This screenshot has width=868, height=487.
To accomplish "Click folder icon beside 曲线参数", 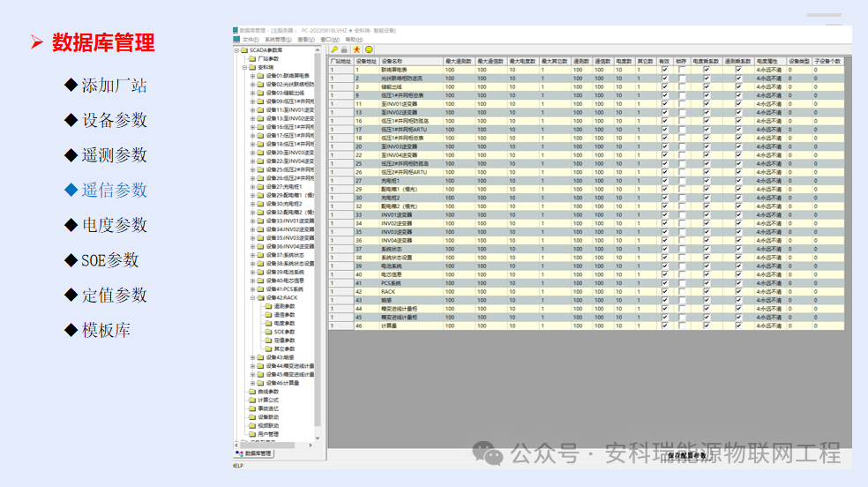I will click(x=252, y=392).
